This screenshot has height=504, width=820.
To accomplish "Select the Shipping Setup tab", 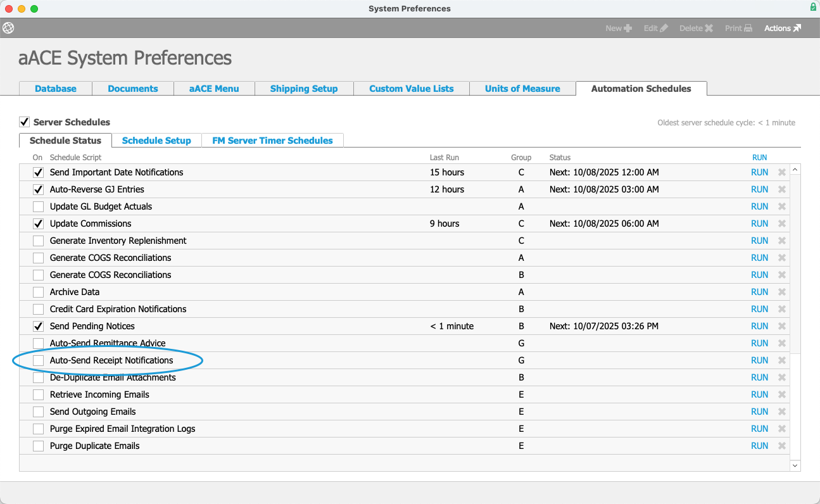I will 304,89.
